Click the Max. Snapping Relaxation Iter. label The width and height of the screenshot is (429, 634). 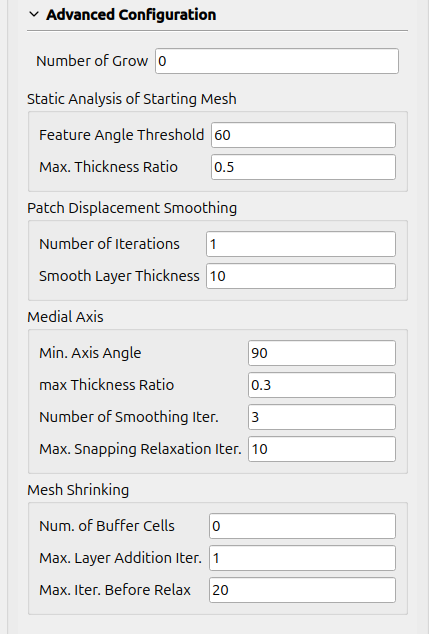140,449
